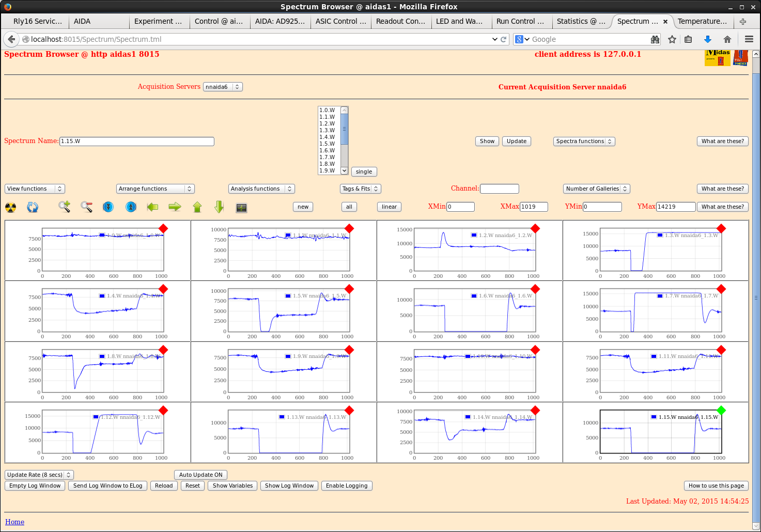Click the green down arrow icon
This screenshot has width=761, height=532.
tap(219, 207)
